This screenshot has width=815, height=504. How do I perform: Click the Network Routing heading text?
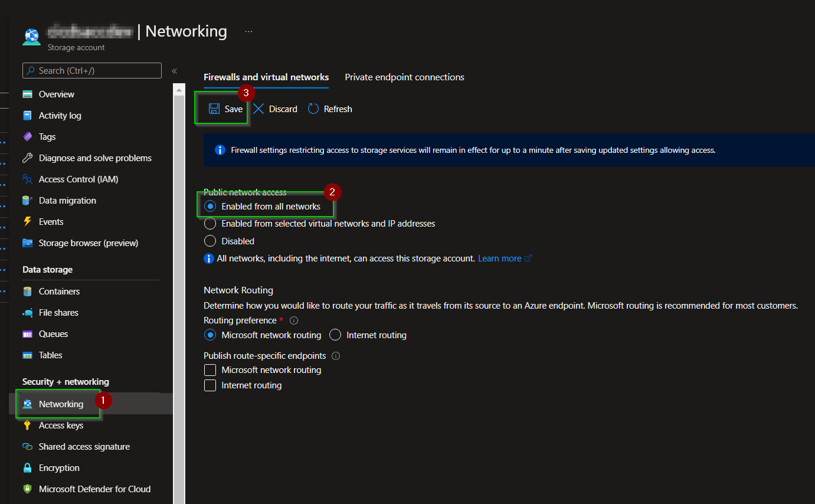click(238, 290)
